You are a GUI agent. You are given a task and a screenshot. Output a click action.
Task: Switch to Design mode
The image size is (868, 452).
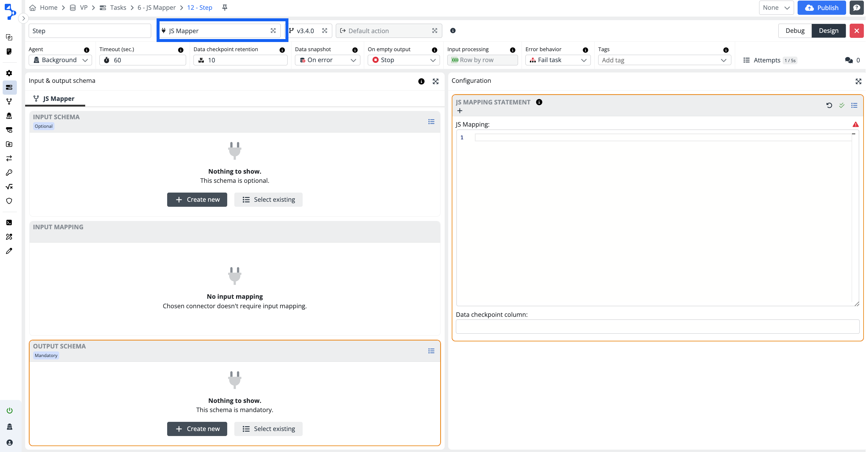pos(828,31)
